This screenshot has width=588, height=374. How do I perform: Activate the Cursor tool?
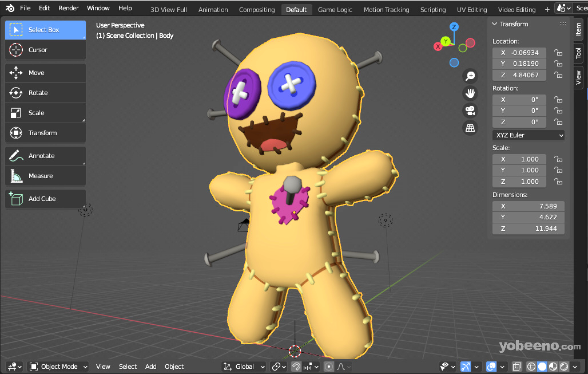pos(45,50)
